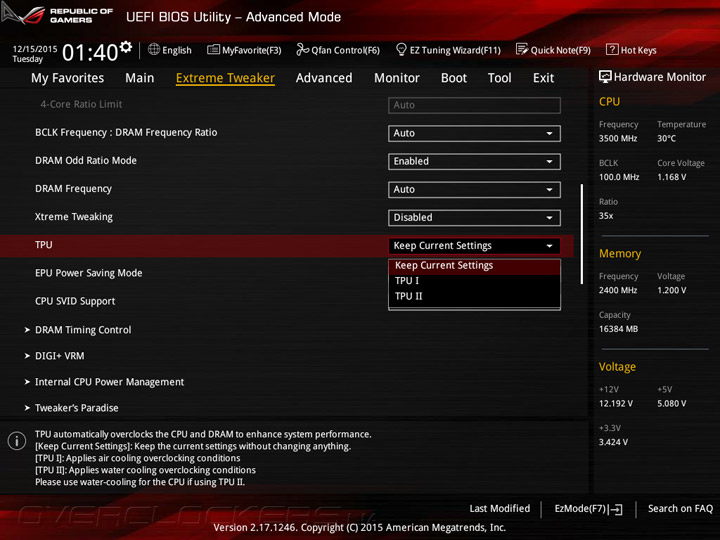Click the memory voltage 1.200 V value

pyautogui.click(x=671, y=291)
